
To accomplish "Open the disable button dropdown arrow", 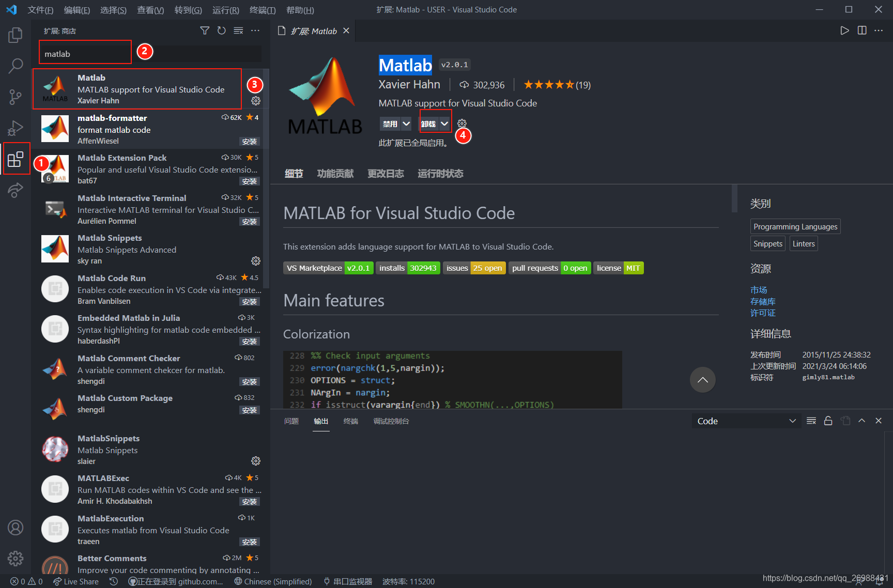I will pos(406,123).
